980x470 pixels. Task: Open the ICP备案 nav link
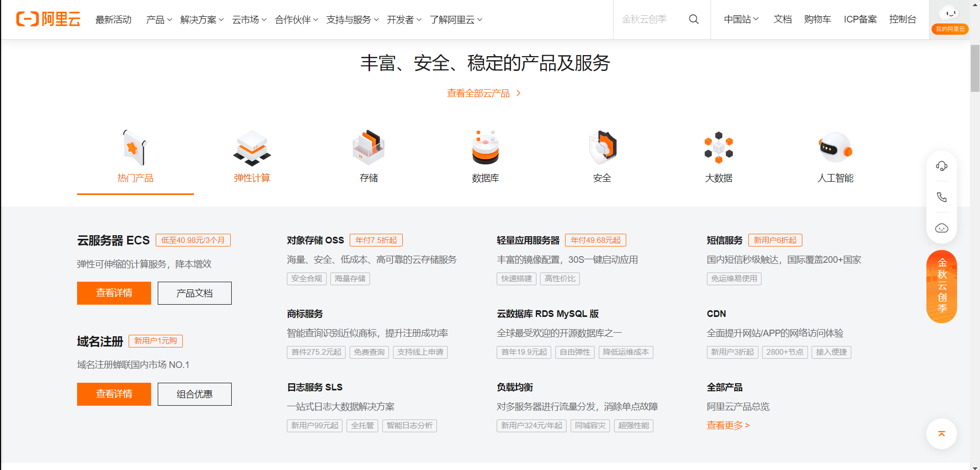(x=860, y=19)
